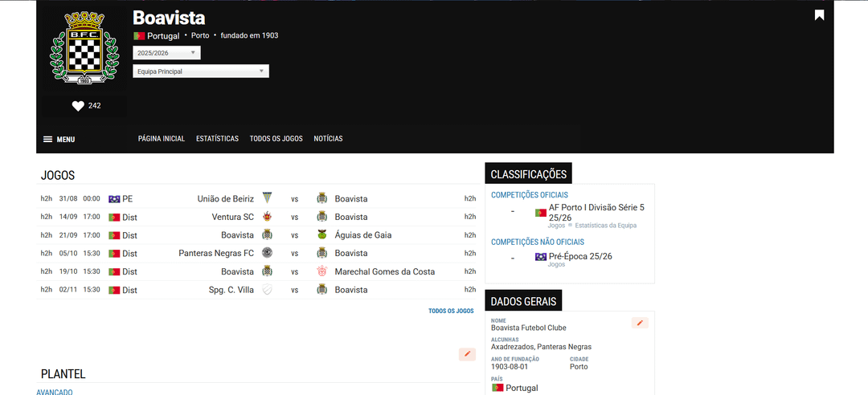This screenshot has height=395, width=868.
Task: Open the Estatísticas tab
Action: tap(217, 139)
